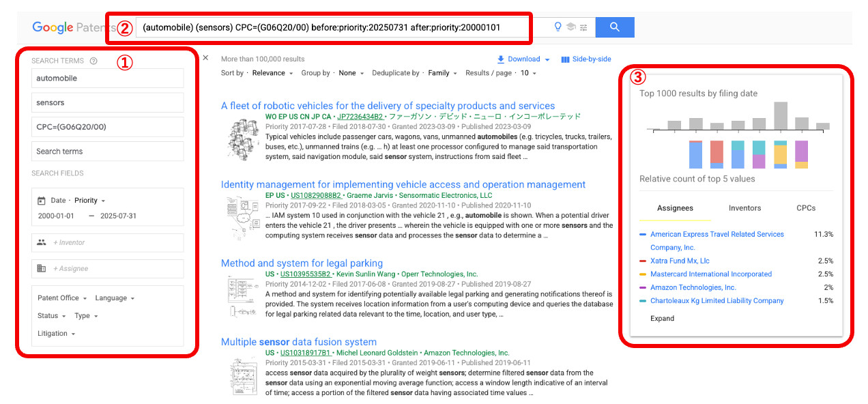868x404 pixels.
Task: Open the Deduplicate by Family dropdown
Action: tap(442, 73)
